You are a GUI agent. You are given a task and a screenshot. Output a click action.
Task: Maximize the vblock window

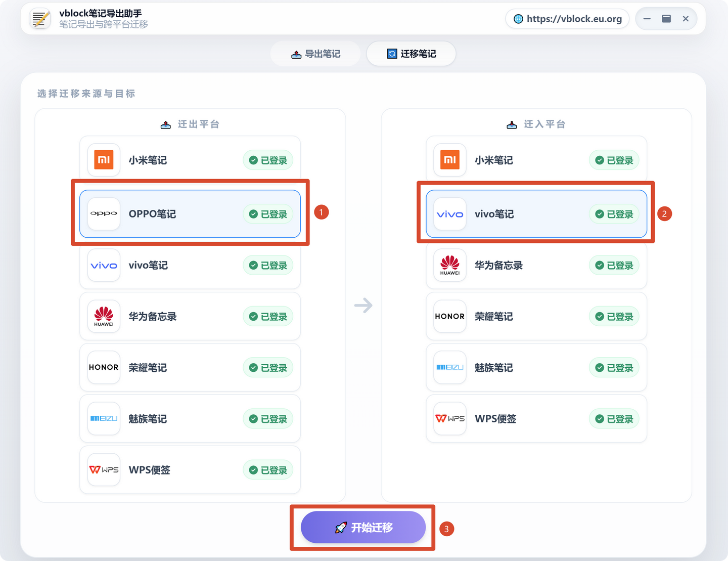(666, 19)
